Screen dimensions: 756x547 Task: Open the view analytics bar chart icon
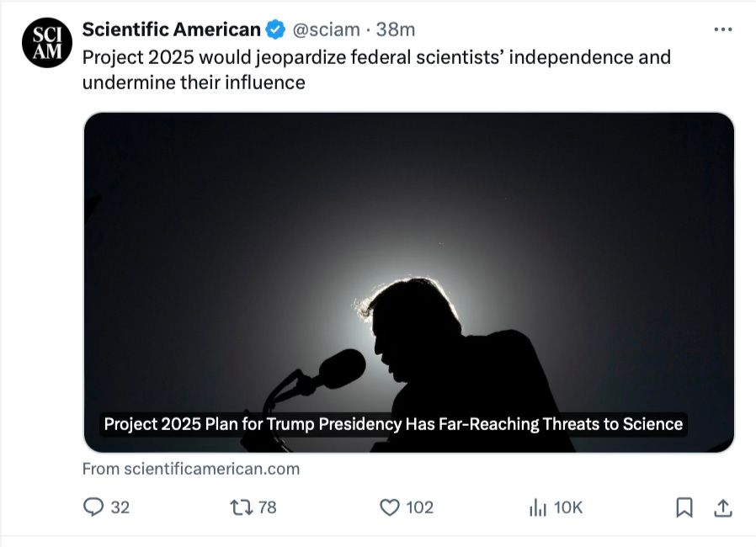pos(537,507)
